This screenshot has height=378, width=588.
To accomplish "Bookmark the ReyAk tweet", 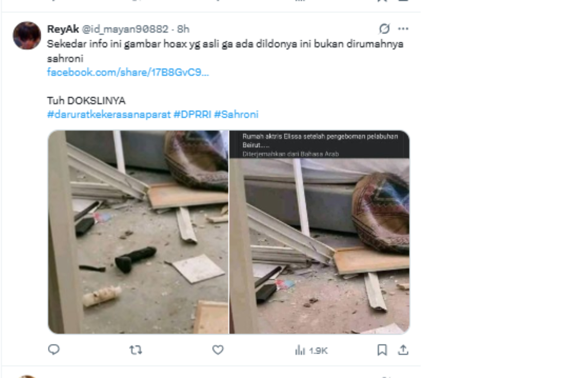I will [x=382, y=349].
